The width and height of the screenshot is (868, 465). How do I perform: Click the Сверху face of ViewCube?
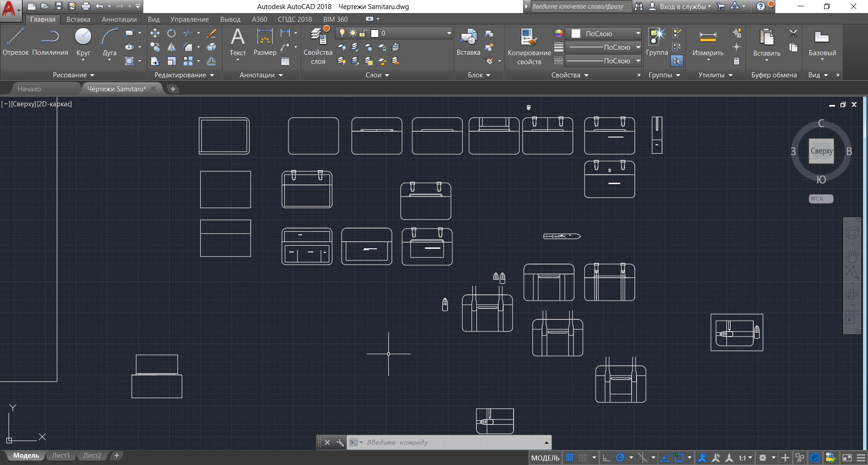(821, 151)
